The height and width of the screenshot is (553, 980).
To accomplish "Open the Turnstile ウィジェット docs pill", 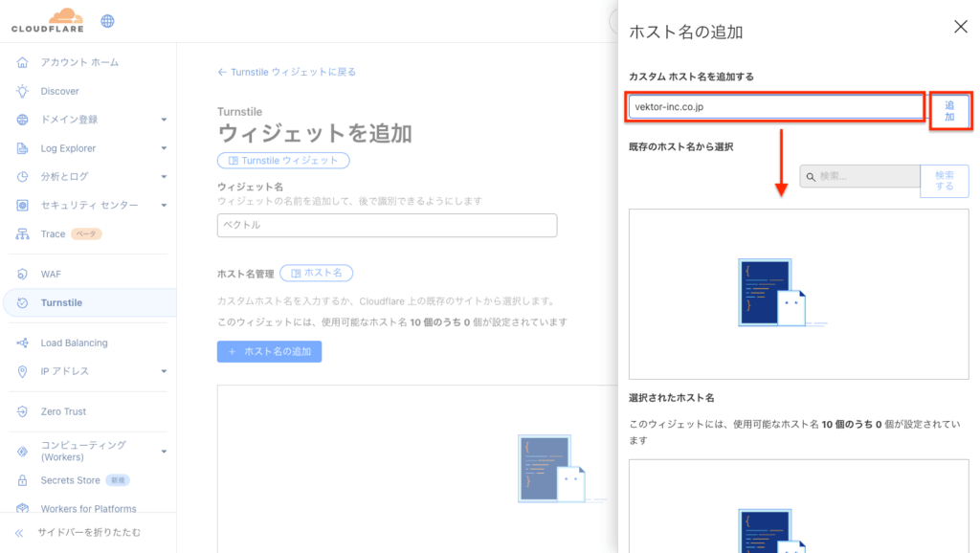I will [283, 161].
